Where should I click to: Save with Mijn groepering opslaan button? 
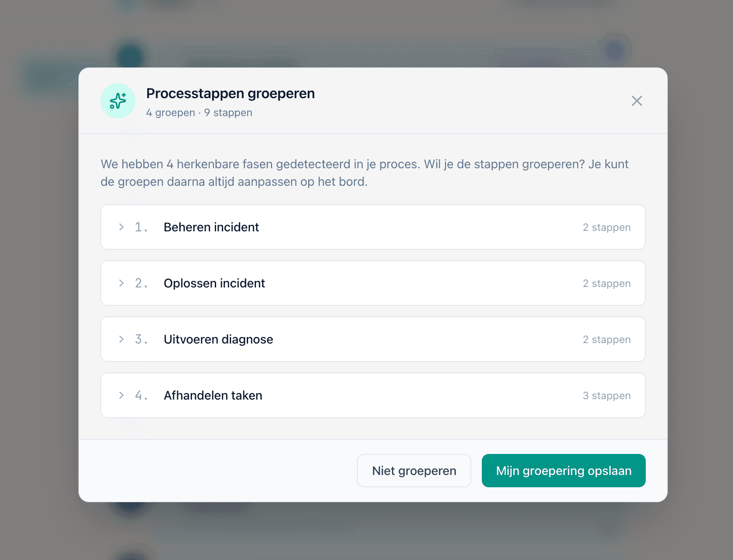coord(563,471)
